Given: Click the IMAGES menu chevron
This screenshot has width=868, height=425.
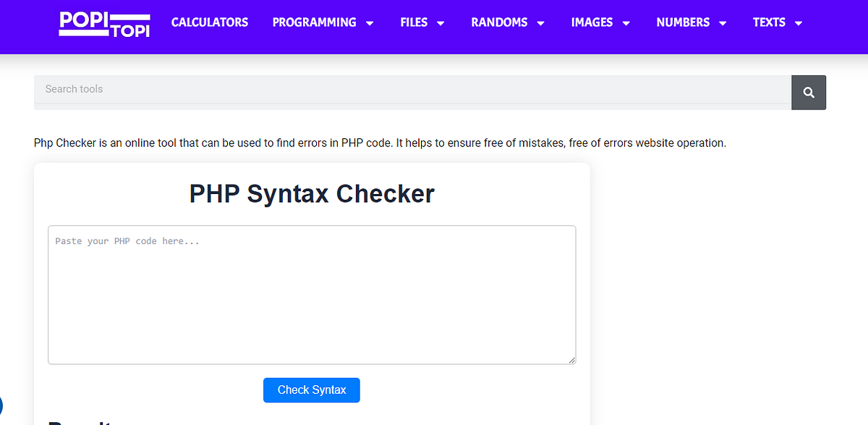Looking at the screenshot, I should pyautogui.click(x=625, y=22).
